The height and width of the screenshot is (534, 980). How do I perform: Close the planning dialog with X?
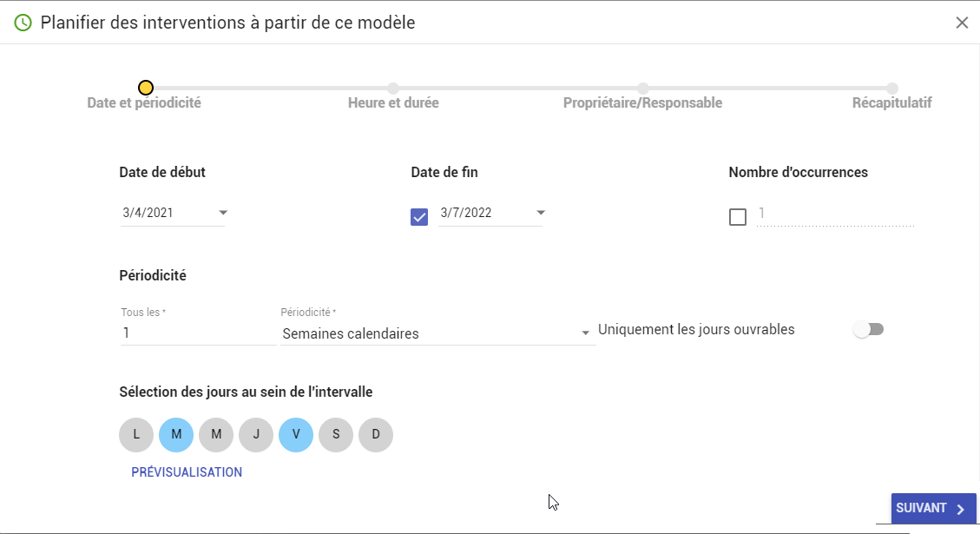[962, 23]
